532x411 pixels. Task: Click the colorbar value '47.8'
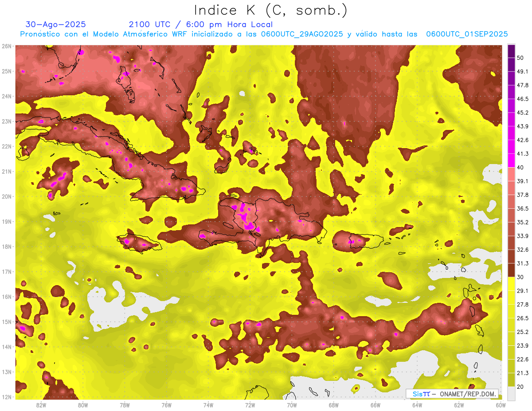523,86
